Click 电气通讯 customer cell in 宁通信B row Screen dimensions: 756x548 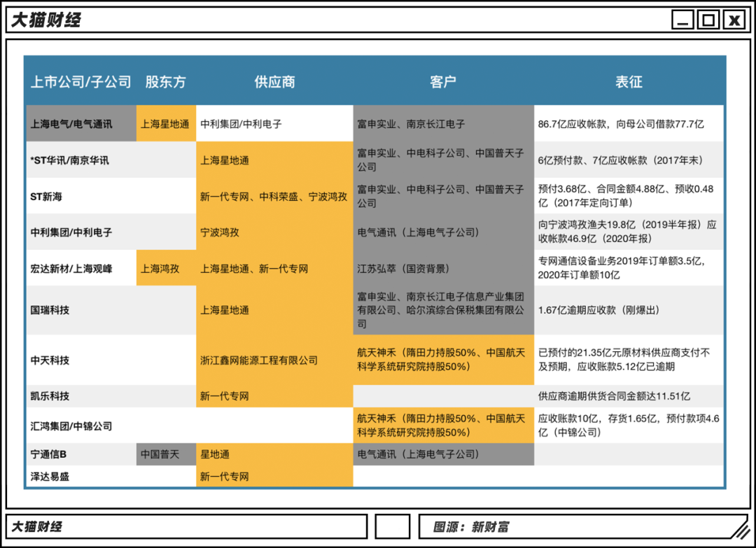(x=443, y=454)
